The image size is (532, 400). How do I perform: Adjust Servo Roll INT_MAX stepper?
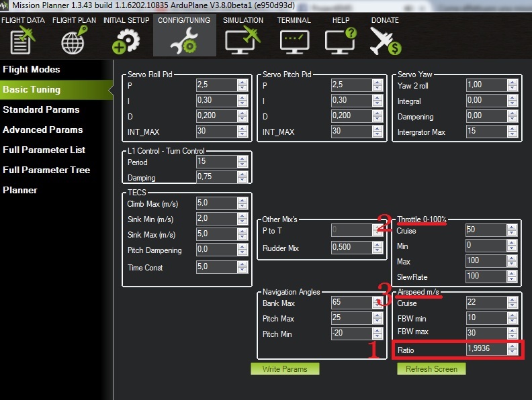tap(242, 131)
